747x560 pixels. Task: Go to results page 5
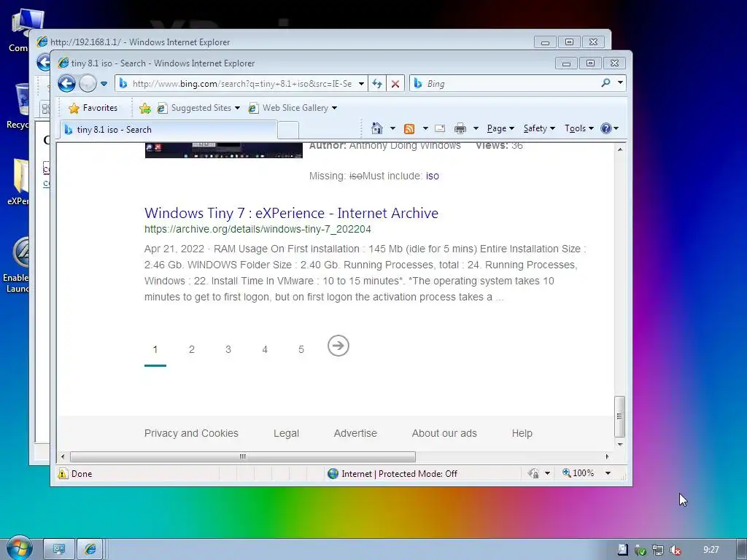coord(301,349)
